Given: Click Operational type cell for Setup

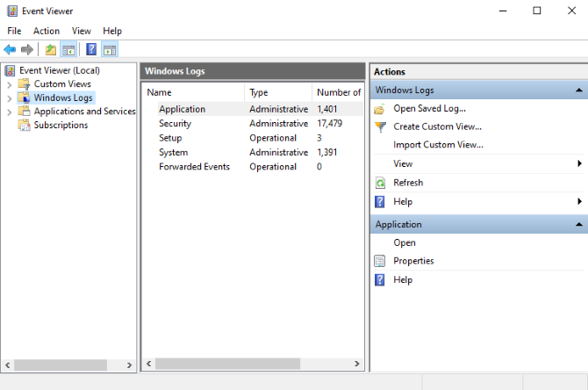Looking at the screenshot, I should click(x=273, y=138).
